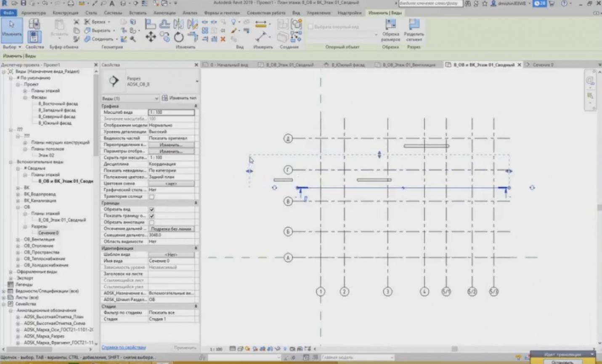Collapse the Графика properties section
Viewport: 602px width, 364px height.
[196, 106]
